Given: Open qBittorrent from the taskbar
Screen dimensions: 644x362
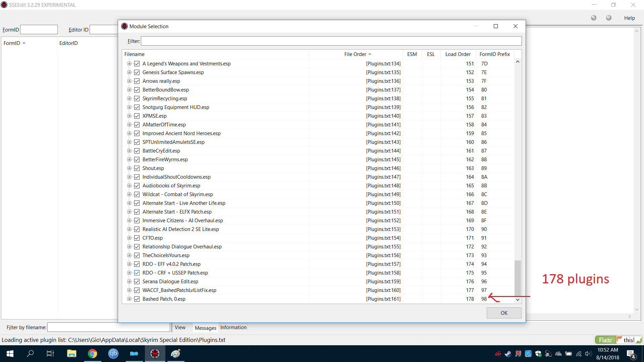Looking at the screenshot, I should (x=113, y=354).
